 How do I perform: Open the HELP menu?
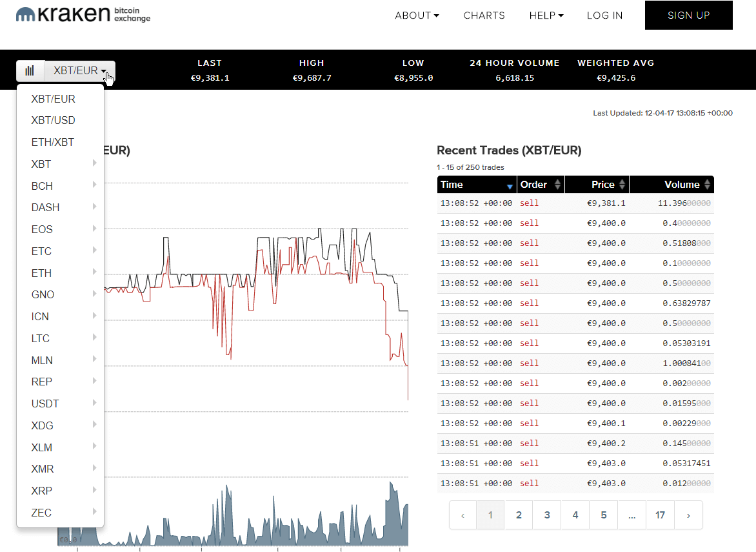click(x=546, y=15)
